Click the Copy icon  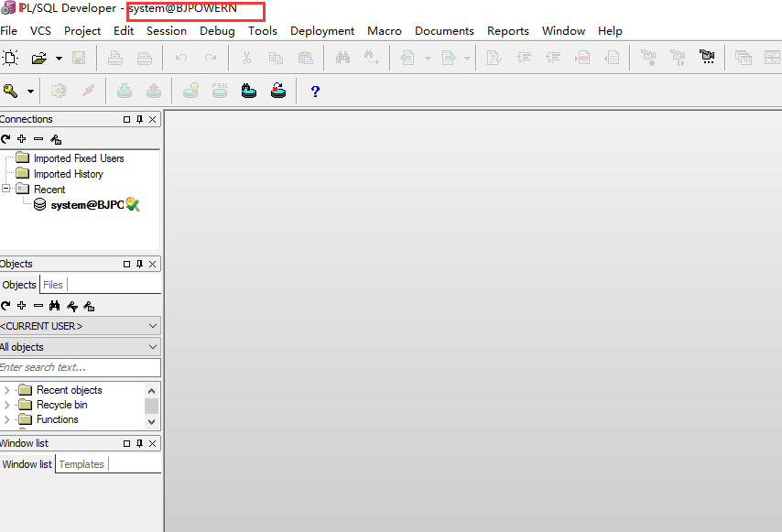point(276,58)
